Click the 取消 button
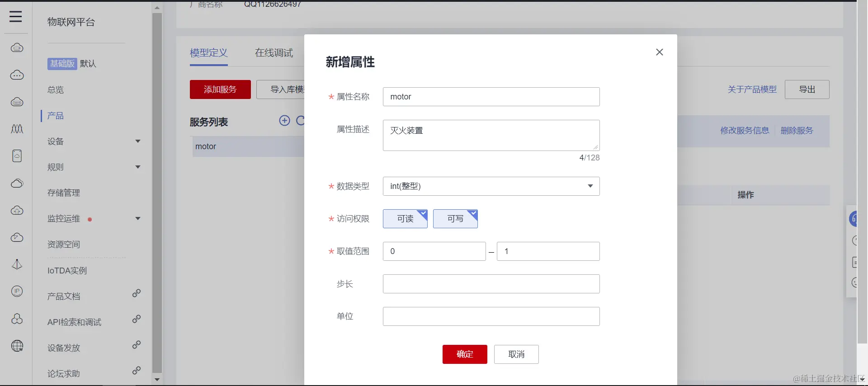The width and height of the screenshot is (868, 386). [x=516, y=354]
